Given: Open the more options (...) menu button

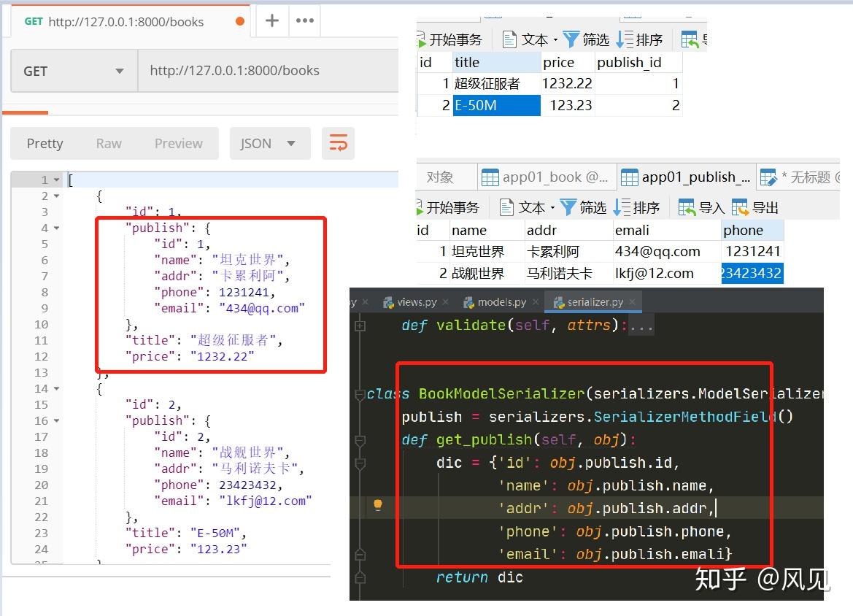Looking at the screenshot, I should (x=304, y=20).
